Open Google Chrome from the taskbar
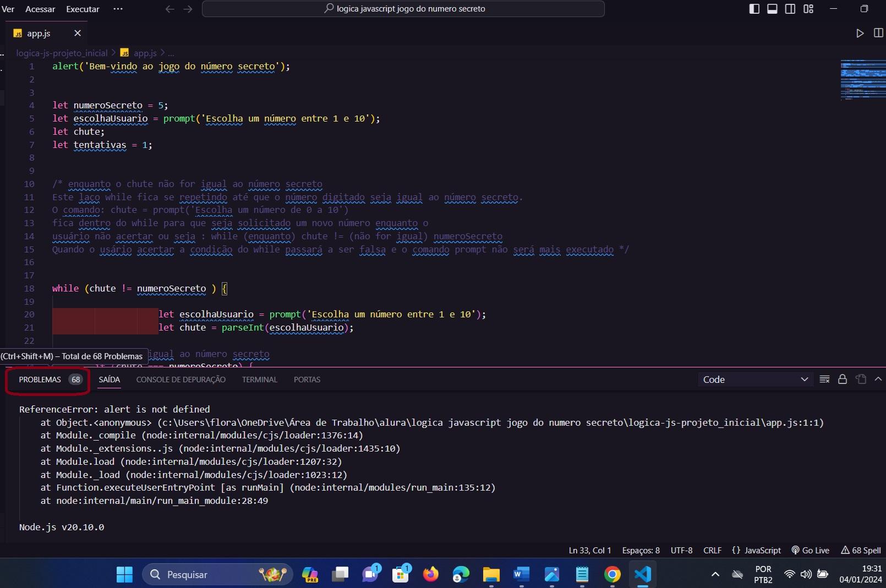 (612, 575)
